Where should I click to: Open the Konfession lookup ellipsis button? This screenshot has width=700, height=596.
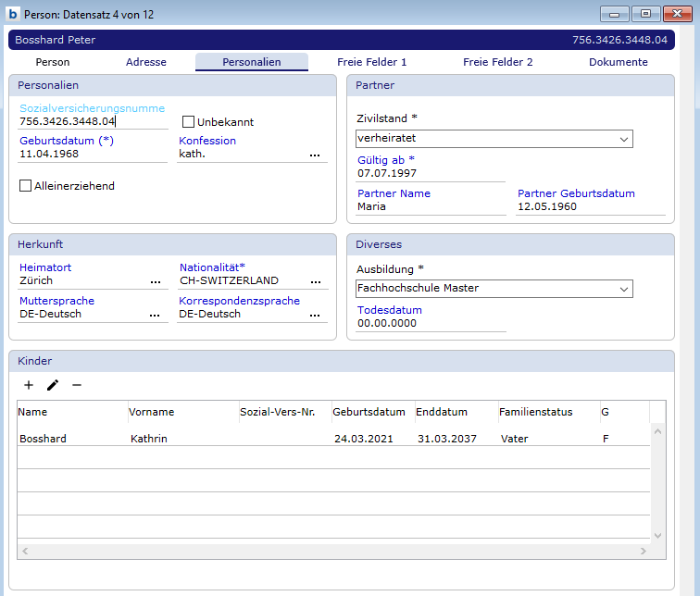click(315, 155)
